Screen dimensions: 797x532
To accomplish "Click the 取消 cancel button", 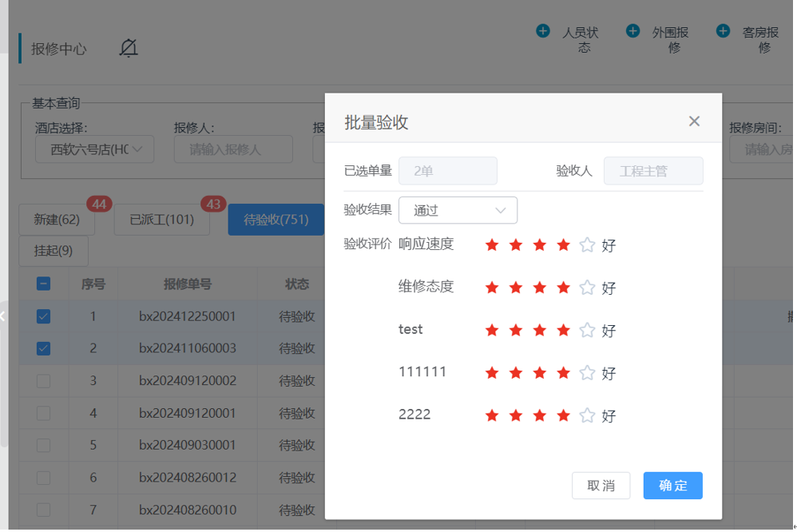I will coord(601,486).
